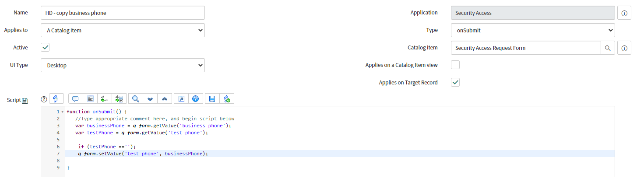The width and height of the screenshot is (644, 182).
Task: Open the Type dropdown showing onSubmit
Action: pyautogui.click(x=533, y=30)
